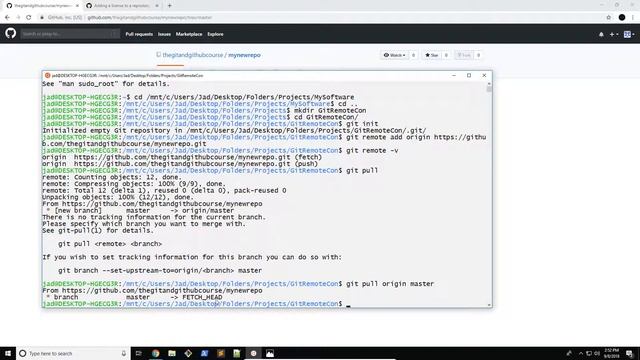Click the taskbar 'Type here to search' box

coord(73,353)
